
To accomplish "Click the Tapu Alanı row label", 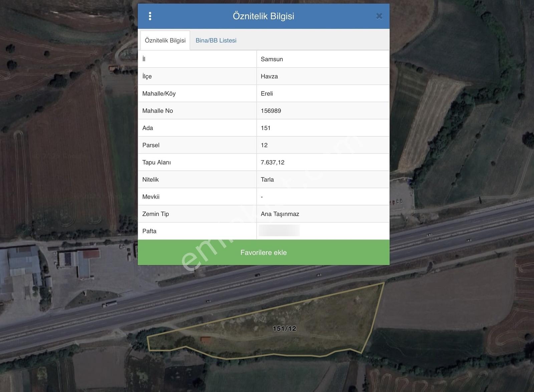I will click(x=157, y=162).
